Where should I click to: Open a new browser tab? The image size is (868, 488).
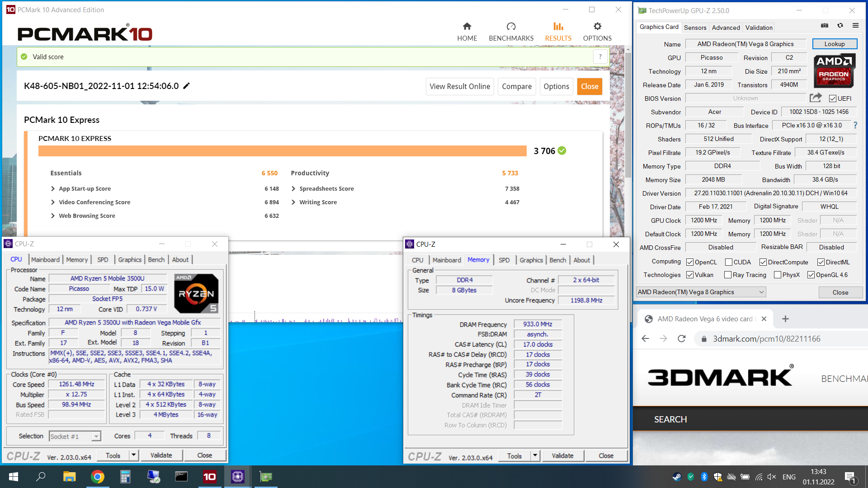785,319
